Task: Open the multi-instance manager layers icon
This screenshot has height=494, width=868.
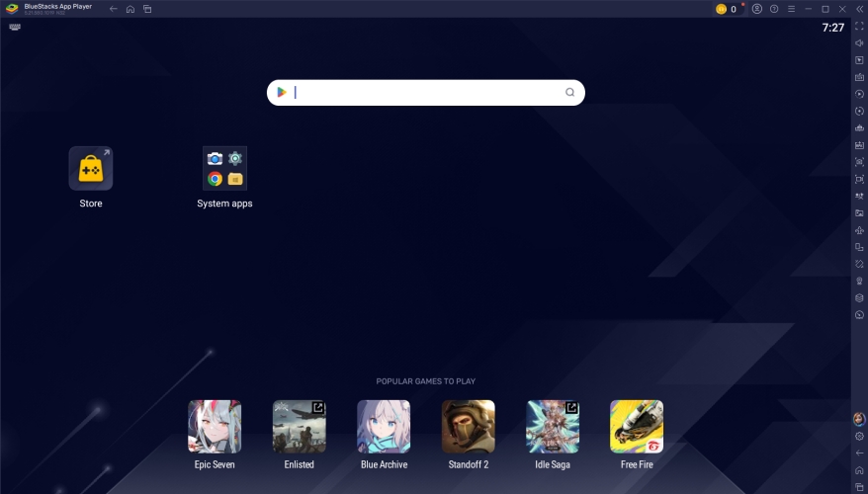Action: coord(859,298)
